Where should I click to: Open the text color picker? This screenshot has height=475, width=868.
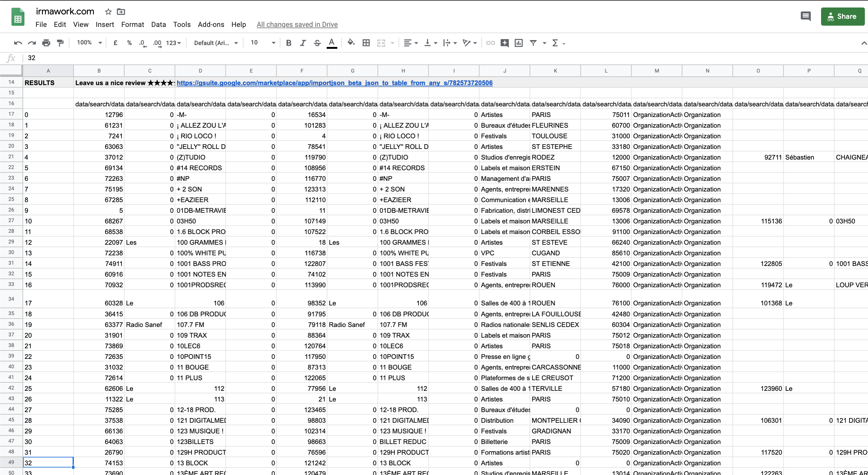[332, 43]
